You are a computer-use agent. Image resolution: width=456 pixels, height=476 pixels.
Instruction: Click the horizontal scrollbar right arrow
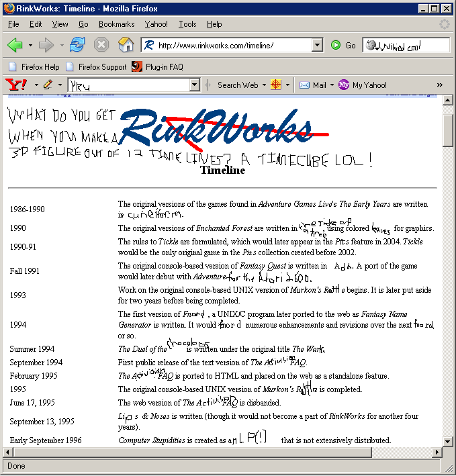[437, 452]
